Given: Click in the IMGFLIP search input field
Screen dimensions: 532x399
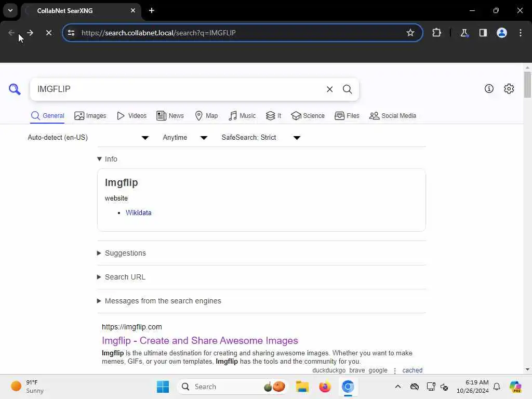Looking at the screenshot, I should 178,89.
